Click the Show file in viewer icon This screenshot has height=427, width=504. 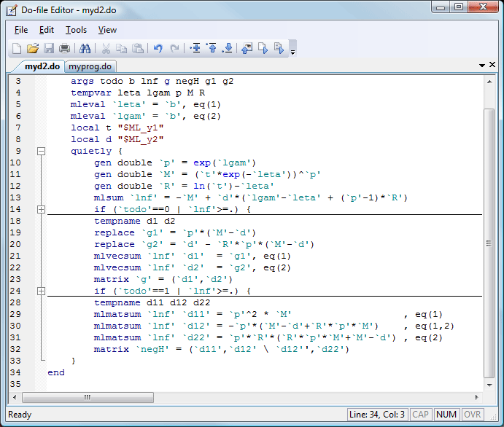[x=247, y=49]
